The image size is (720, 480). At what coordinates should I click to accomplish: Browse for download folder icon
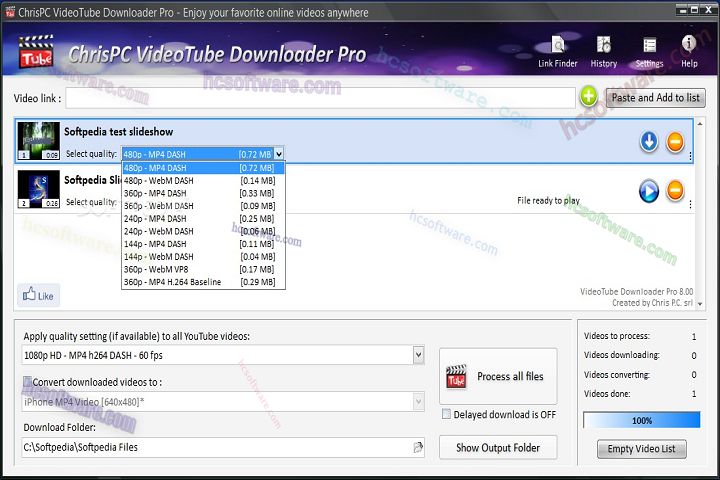click(x=418, y=447)
